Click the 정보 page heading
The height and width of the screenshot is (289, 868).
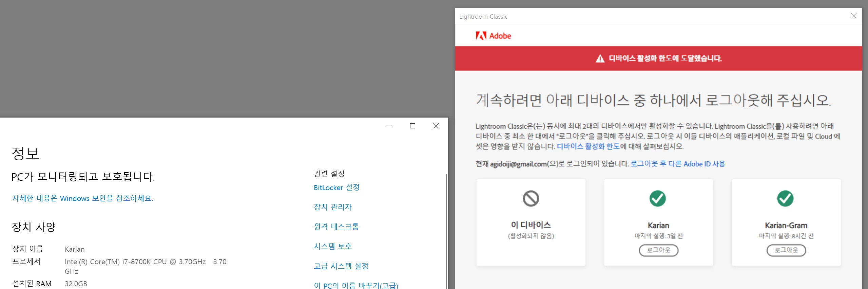(x=25, y=153)
